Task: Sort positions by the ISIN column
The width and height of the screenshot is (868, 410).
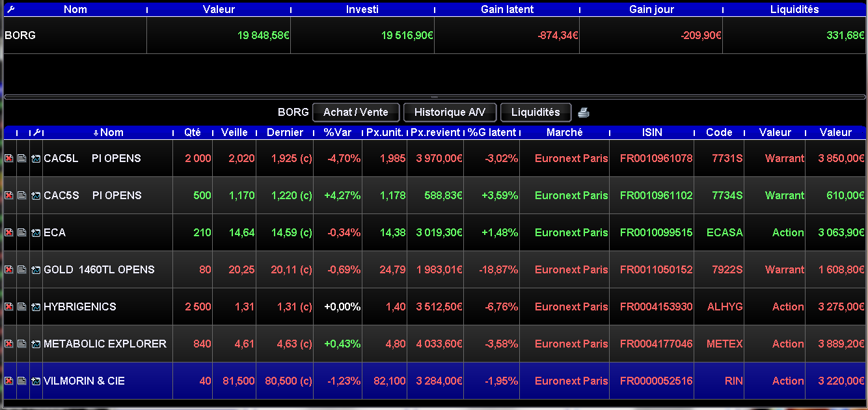Action: point(652,132)
